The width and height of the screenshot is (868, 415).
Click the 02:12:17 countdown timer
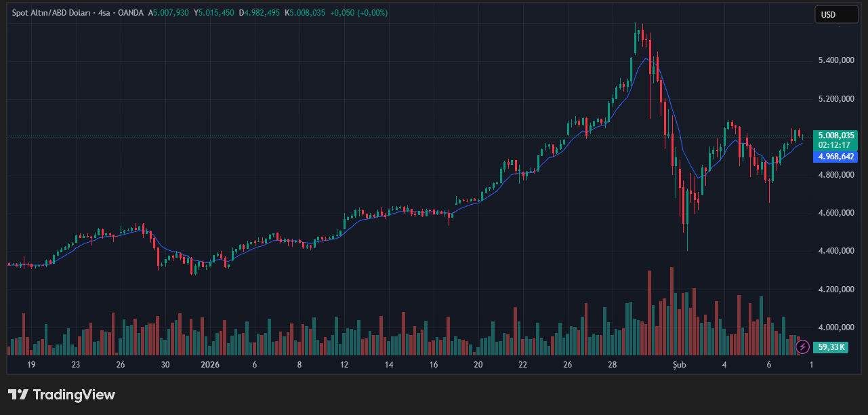pyautogui.click(x=835, y=144)
